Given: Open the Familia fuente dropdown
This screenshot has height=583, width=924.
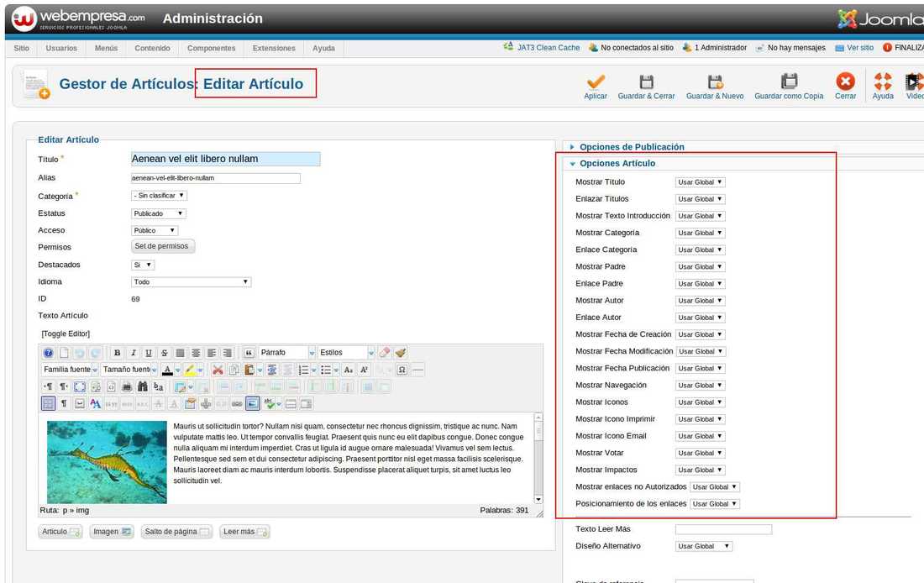Looking at the screenshot, I should (70, 370).
